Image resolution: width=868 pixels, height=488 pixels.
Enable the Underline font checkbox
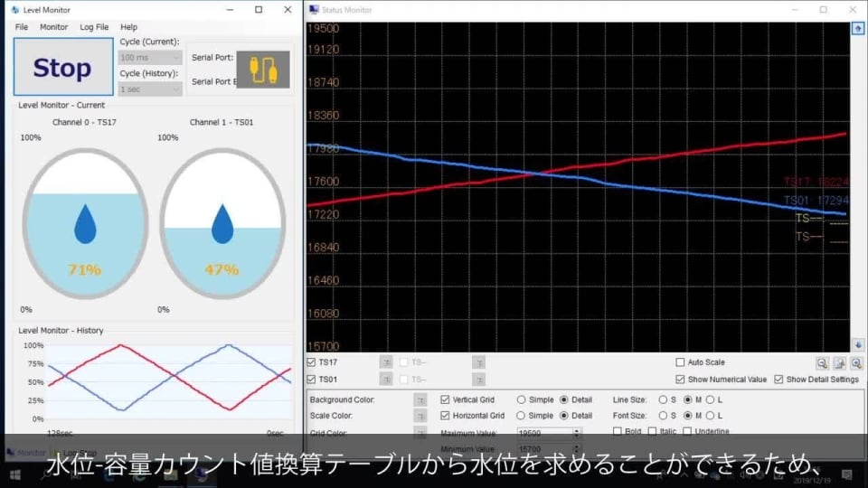[x=687, y=431]
